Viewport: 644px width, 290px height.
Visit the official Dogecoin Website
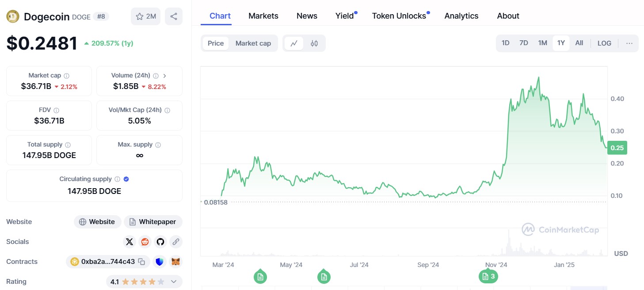tap(97, 221)
